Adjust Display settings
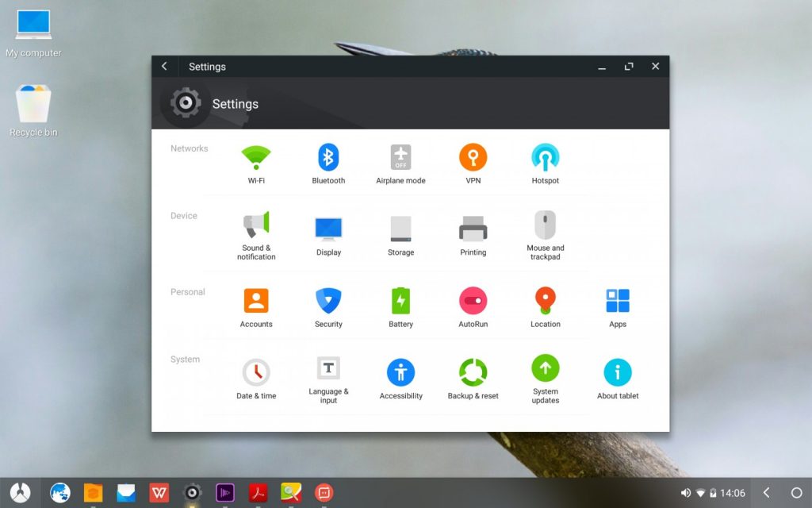The height and width of the screenshot is (508, 812). 328,230
